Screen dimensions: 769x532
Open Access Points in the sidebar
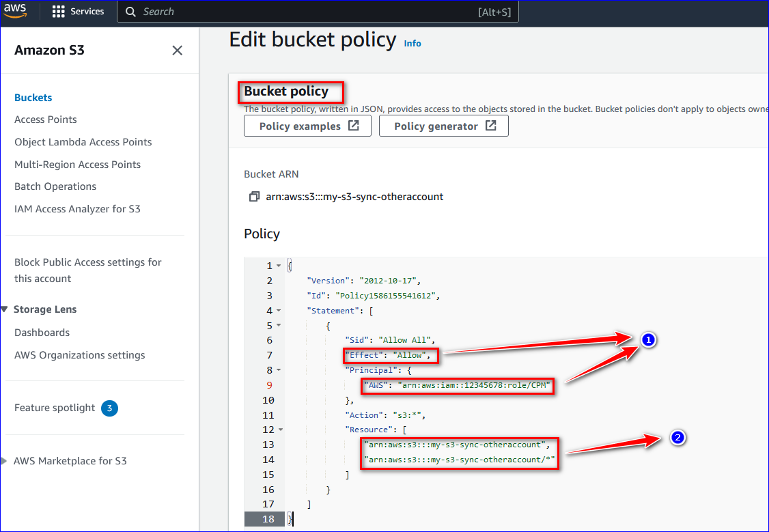[46, 120]
